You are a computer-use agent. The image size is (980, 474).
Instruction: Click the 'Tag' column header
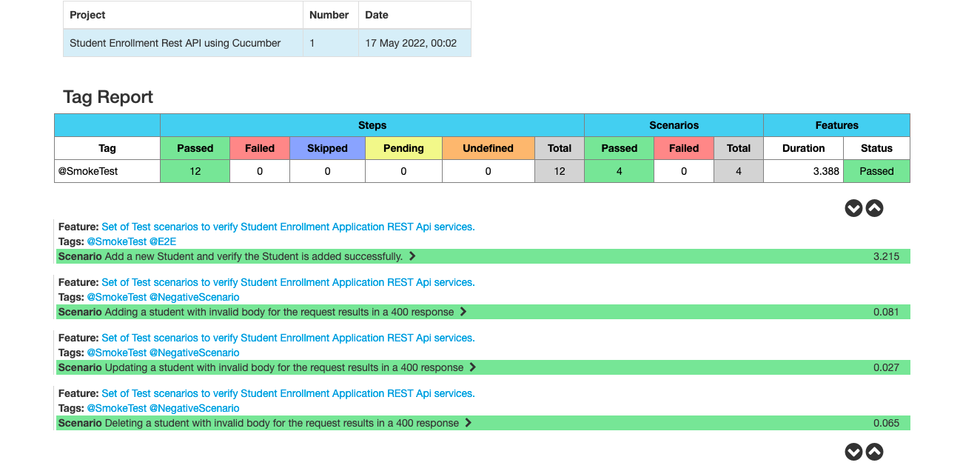coord(107,148)
